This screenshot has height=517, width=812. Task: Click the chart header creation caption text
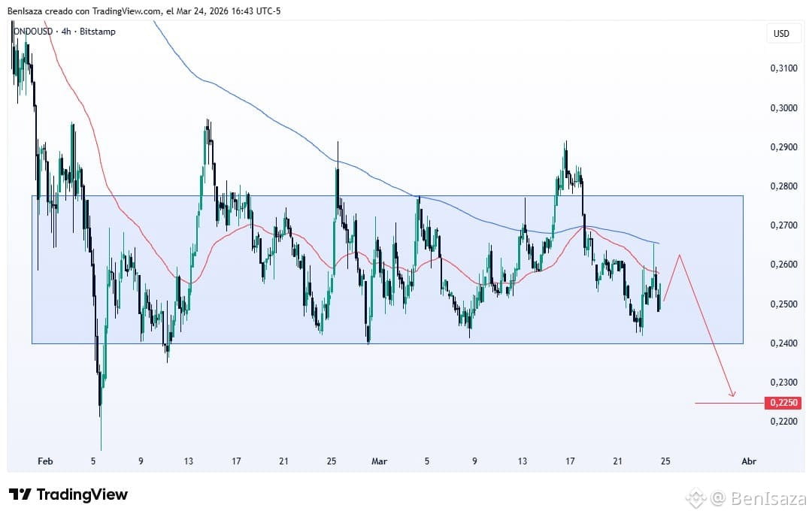click(x=144, y=11)
